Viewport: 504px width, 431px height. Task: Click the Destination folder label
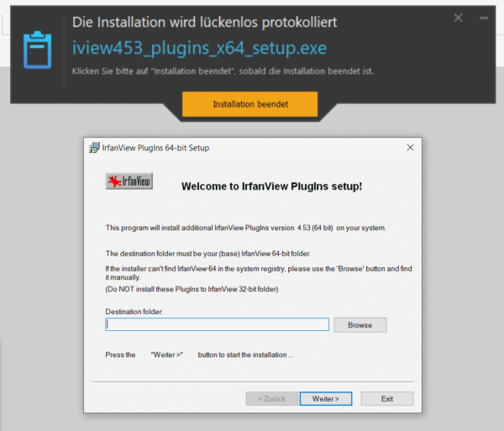134,312
